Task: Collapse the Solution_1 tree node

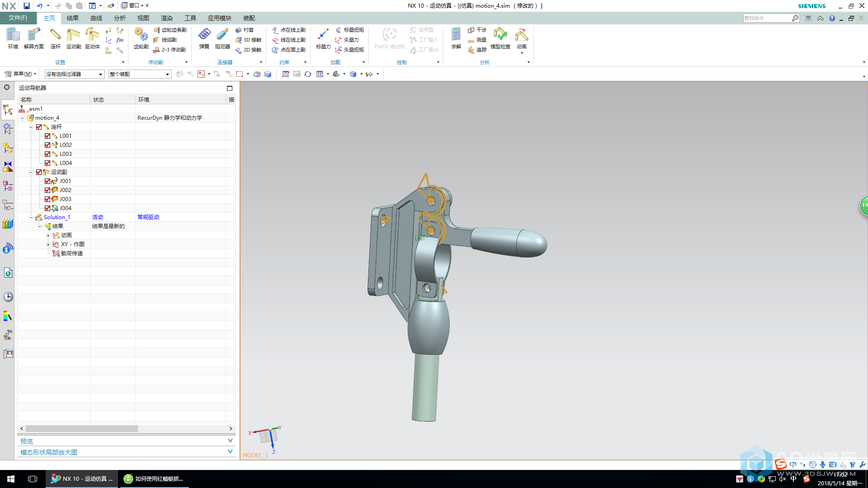Action: (x=31, y=217)
